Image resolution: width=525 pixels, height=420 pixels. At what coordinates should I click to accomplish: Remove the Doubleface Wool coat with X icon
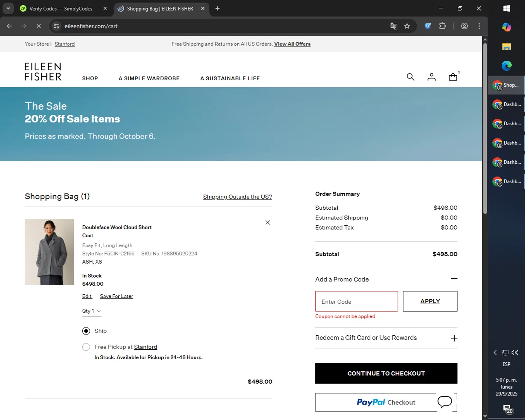click(268, 223)
